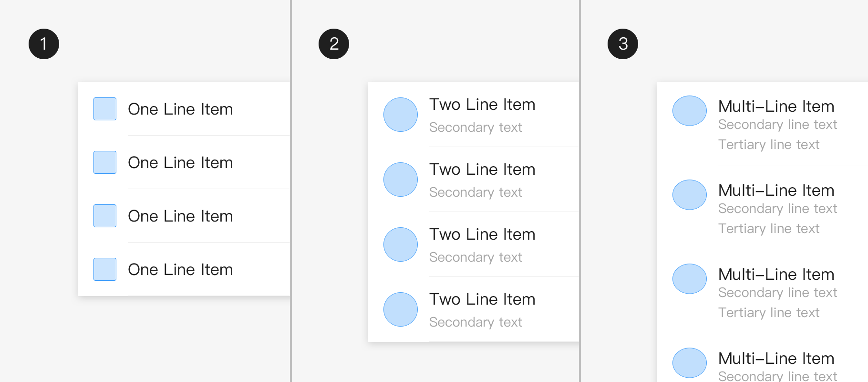Image resolution: width=868 pixels, height=382 pixels.
Task: Select the first Multi-Line Item title
Action: pos(776,106)
